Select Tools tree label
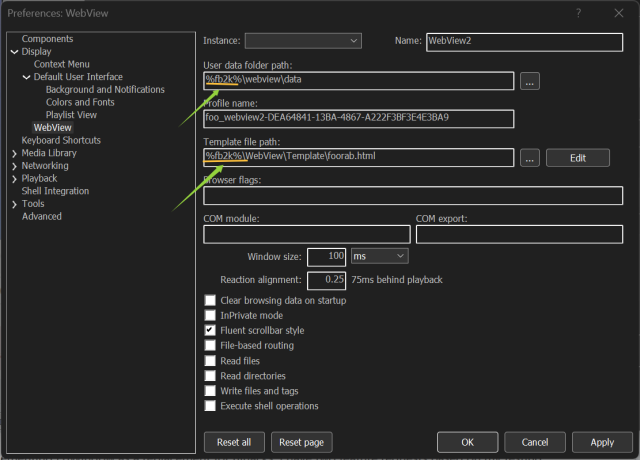The width and height of the screenshot is (640, 460). coord(33,204)
